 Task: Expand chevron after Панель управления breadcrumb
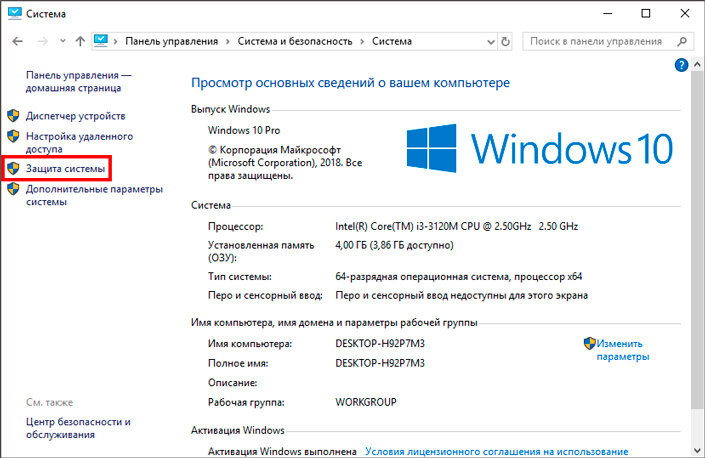[x=228, y=42]
